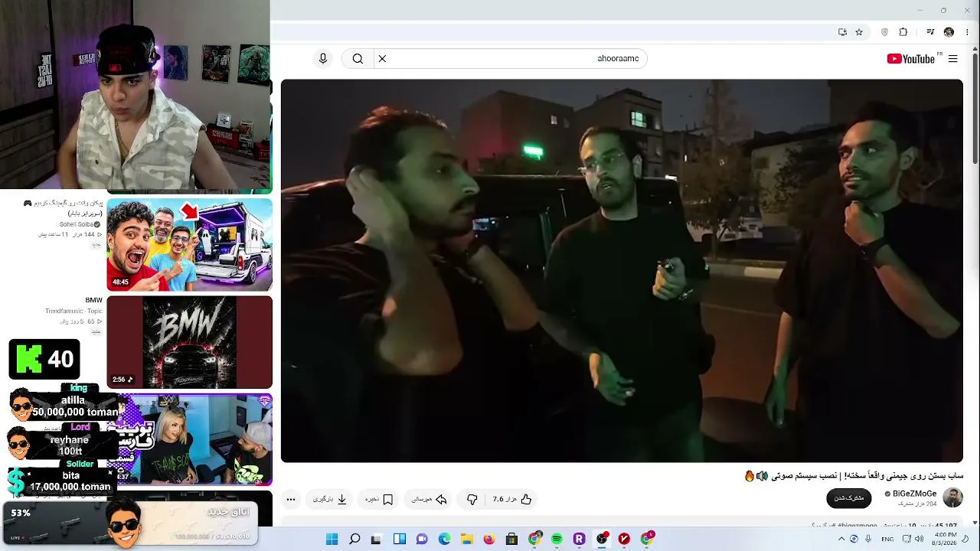Open Firefox from the taskbar
The height and width of the screenshot is (551, 980).
(x=489, y=539)
